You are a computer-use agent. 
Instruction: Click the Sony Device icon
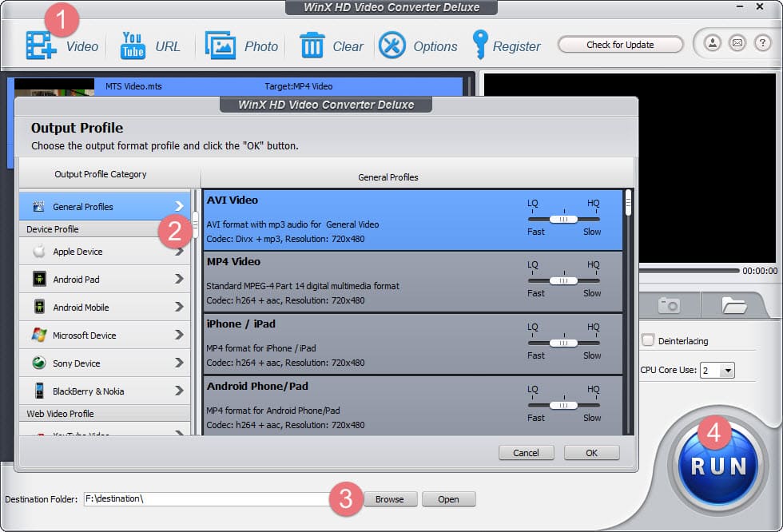point(39,363)
